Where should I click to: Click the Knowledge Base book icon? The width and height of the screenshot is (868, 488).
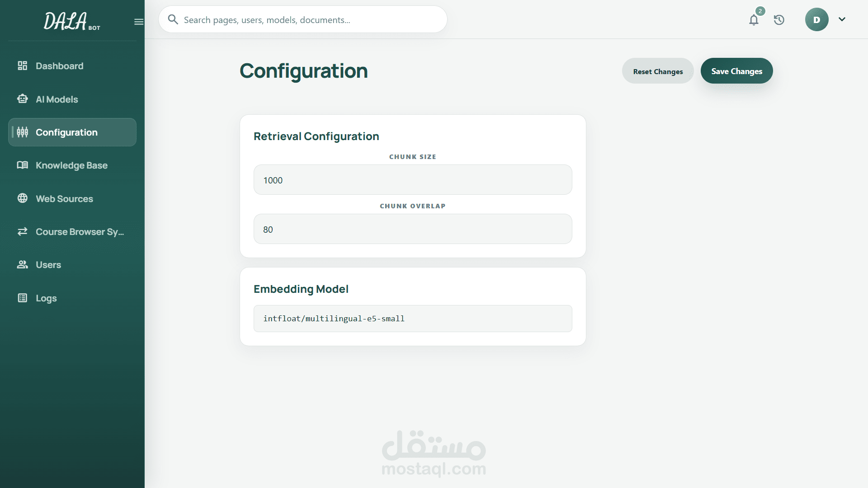[23, 165]
